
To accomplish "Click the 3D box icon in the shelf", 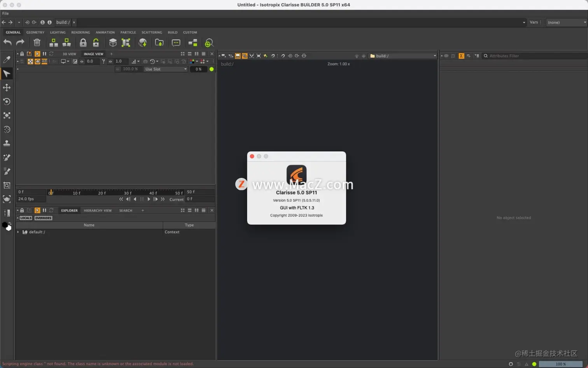I will [x=113, y=42].
